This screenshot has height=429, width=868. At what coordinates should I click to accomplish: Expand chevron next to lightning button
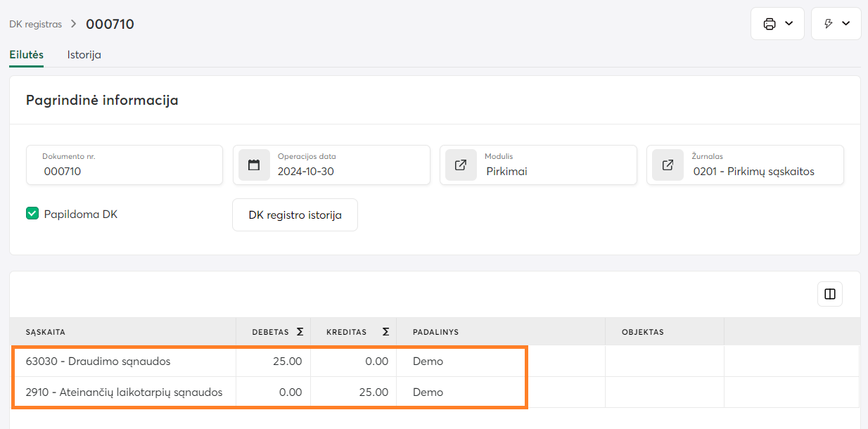(845, 24)
